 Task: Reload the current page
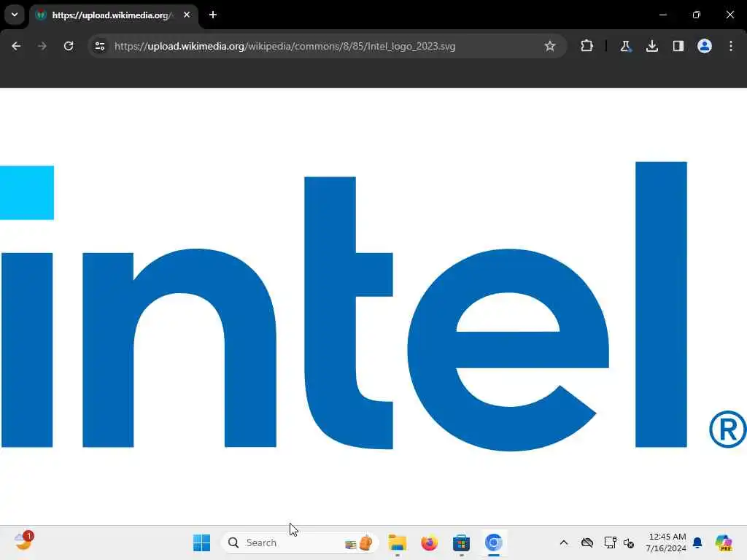point(69,46)
